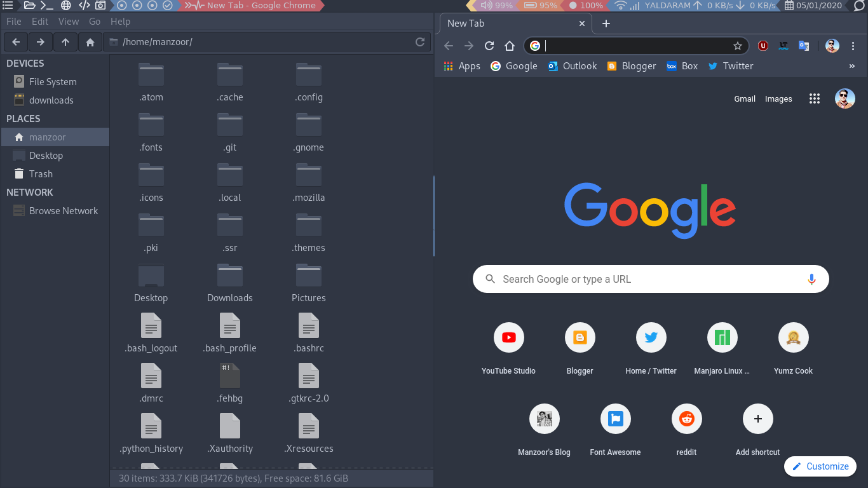Reload the file manager folder view
Image resolution: width=868 pixels, height=488 pixels.
420,42
